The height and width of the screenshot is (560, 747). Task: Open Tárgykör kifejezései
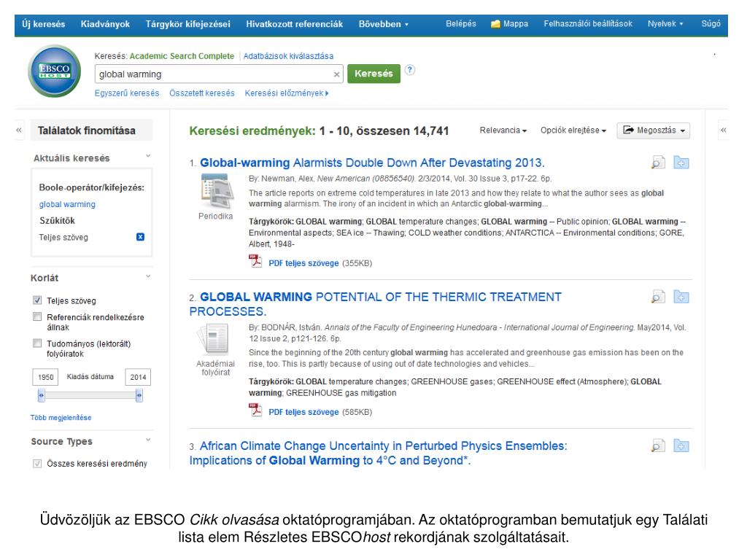(x=187, y=24)
